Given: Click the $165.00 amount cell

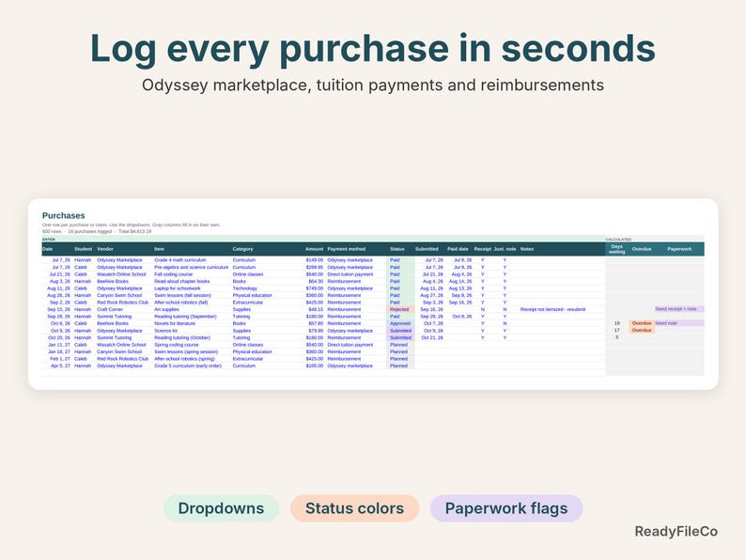Looking at the screenshot, I should coord(315,366).
